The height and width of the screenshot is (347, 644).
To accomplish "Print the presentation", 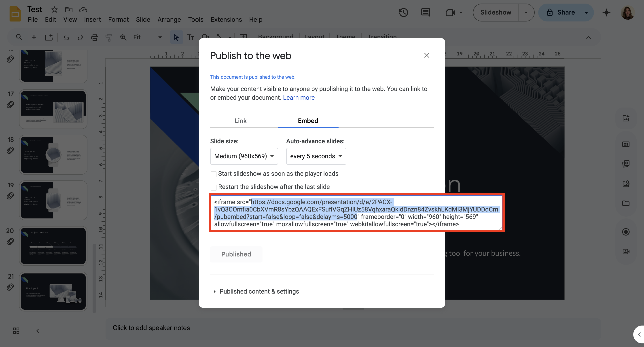I will 95,38.
